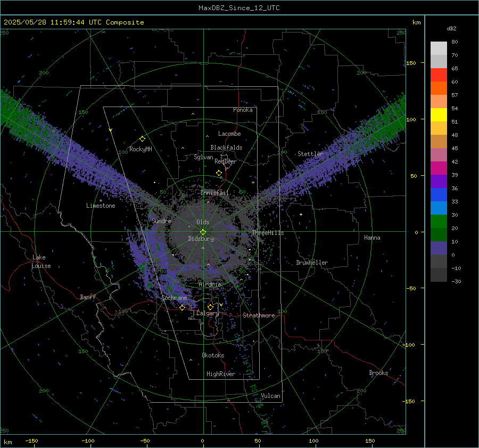Select the blue 33 dBZ legend swatch

(439, 195)
